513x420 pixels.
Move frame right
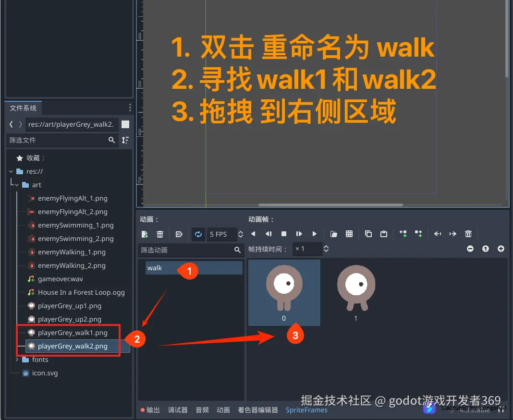pyautogui.click(x=453, y=234)
